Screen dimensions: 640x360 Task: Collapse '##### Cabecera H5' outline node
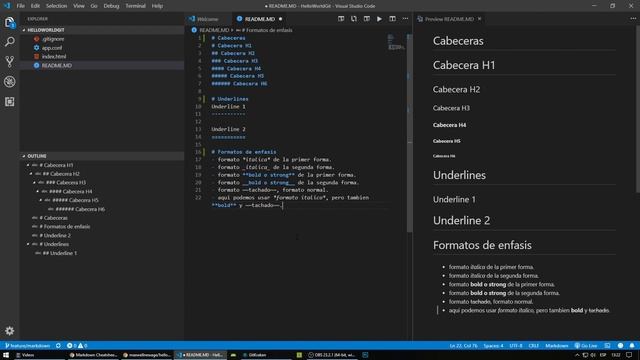[x=41, y=200]
